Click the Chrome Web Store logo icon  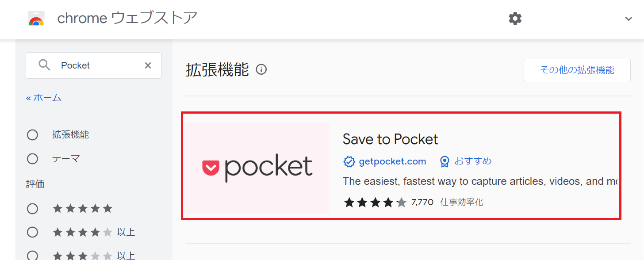tap(36, 19)
